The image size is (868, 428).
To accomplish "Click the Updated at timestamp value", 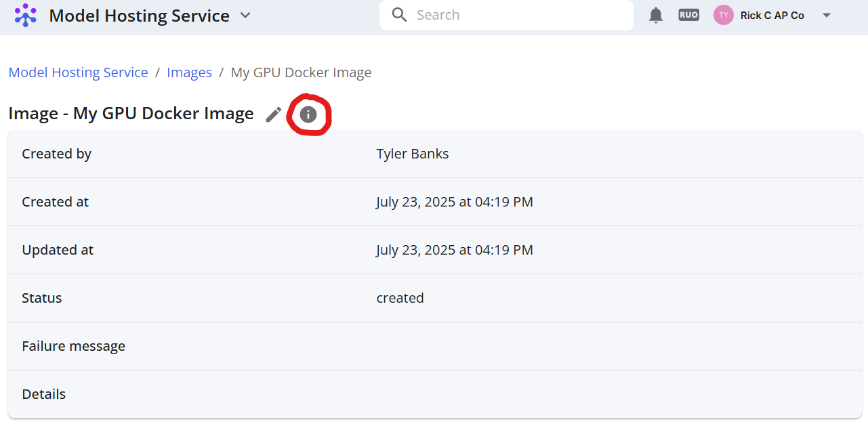I will pyautogui.click(x=455, y=250).
